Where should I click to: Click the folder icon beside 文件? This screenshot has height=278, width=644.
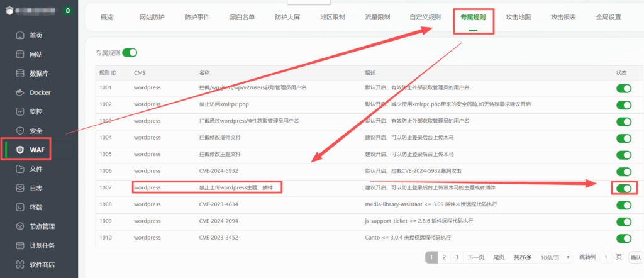pyautogui.click(x=20, y=169)
